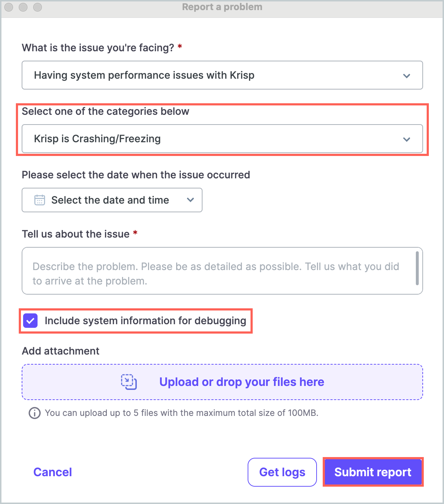The height and width of the screenshot is (504, 444).
Task: Click the Get logs button
Action: pyautogui.click(x=282, y=472)
